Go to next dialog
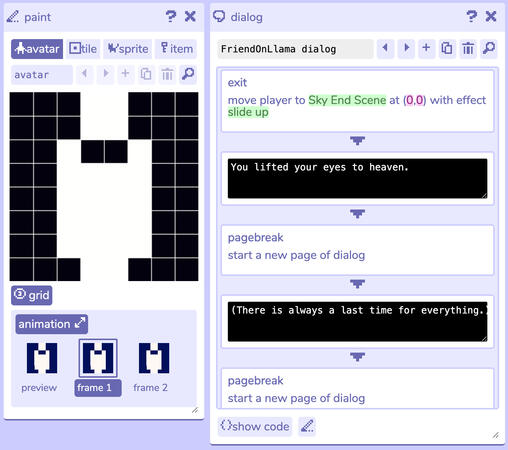This screenshot has width=508, height=450. (x=406, y=49)
